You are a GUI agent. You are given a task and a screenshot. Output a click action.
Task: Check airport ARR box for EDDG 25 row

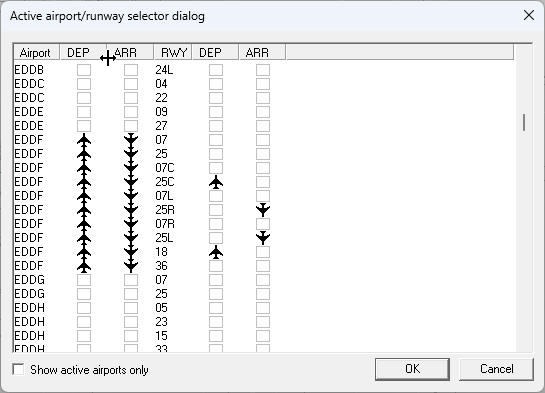pos(131,294)
